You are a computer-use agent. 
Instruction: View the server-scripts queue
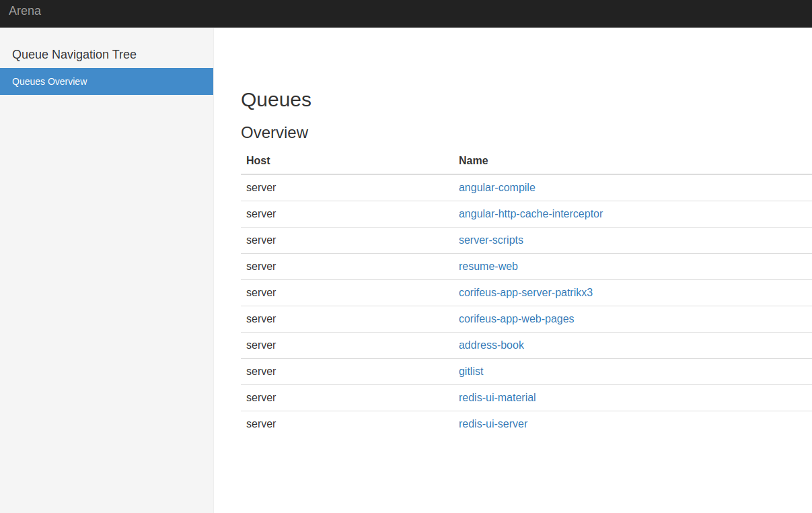coord(491,240)
